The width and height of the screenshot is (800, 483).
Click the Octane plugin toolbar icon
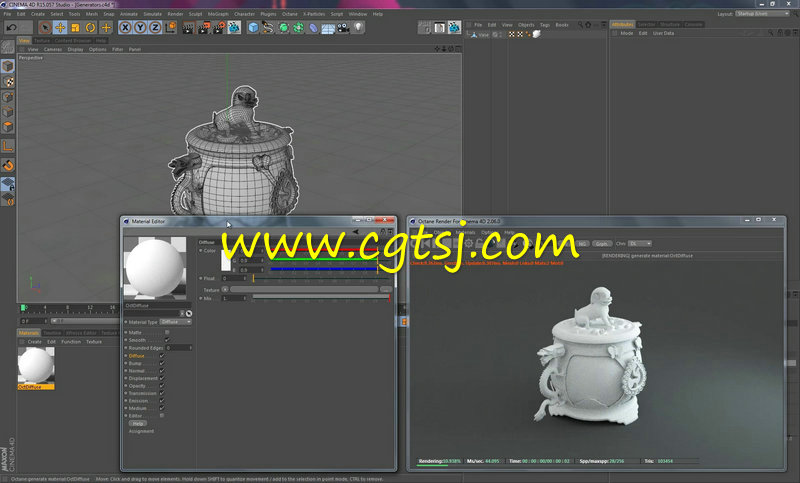point(234,28)
